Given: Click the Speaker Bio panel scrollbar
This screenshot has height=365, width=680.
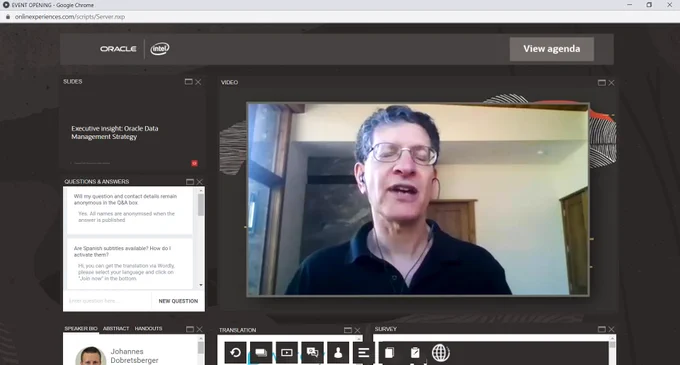Looking at the screenshot, I should pos(201,349).
